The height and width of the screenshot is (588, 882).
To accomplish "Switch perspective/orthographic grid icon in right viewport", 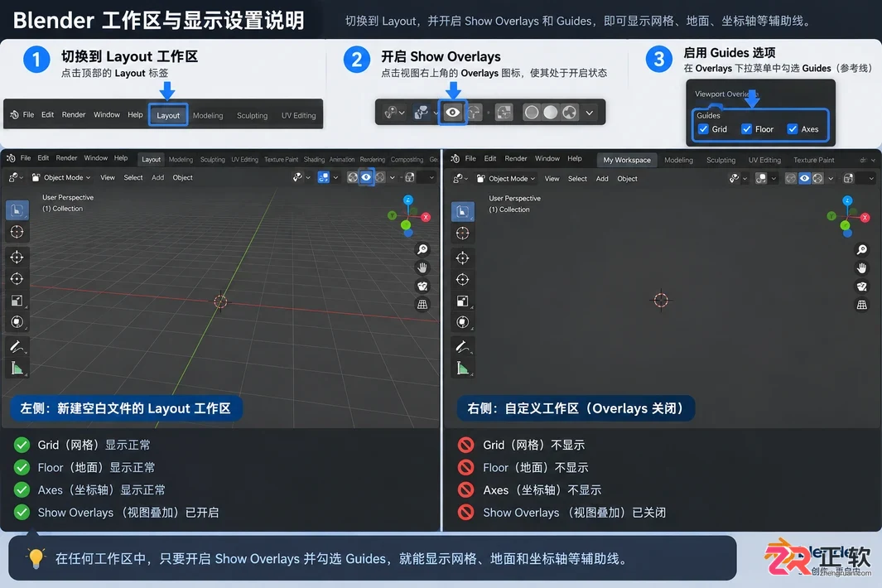I will click(862, 305).
